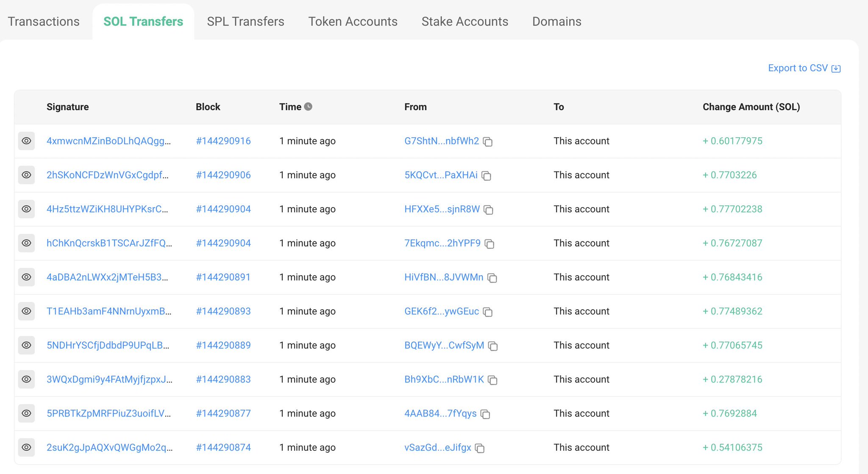Toggle the Time column clock icon
Screen dimensions: 868x474
pyautogui.click(x=308, y=107)
